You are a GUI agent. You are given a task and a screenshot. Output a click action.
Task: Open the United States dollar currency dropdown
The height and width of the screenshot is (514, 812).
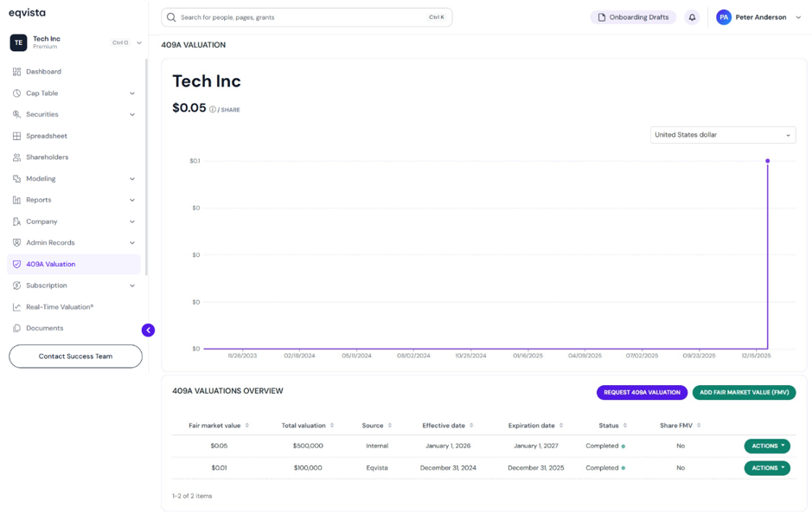click(723, 135)
